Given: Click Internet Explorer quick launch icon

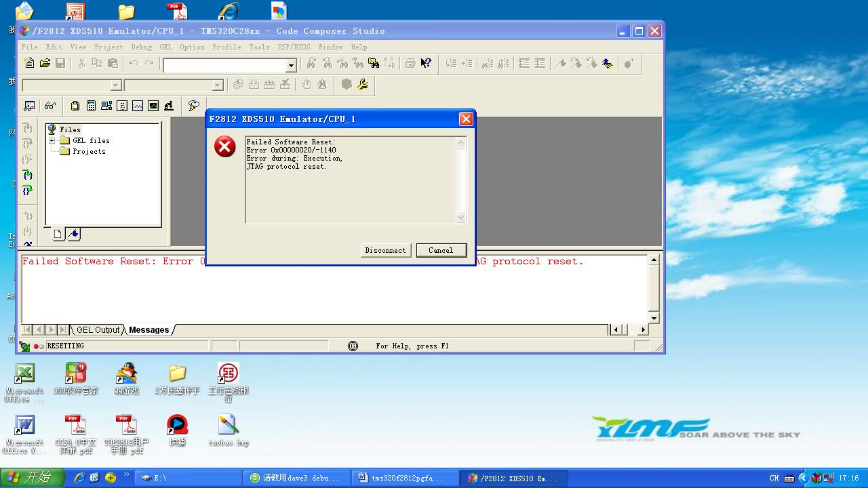Looking at the screenshot, I should [x=79, y=478].
